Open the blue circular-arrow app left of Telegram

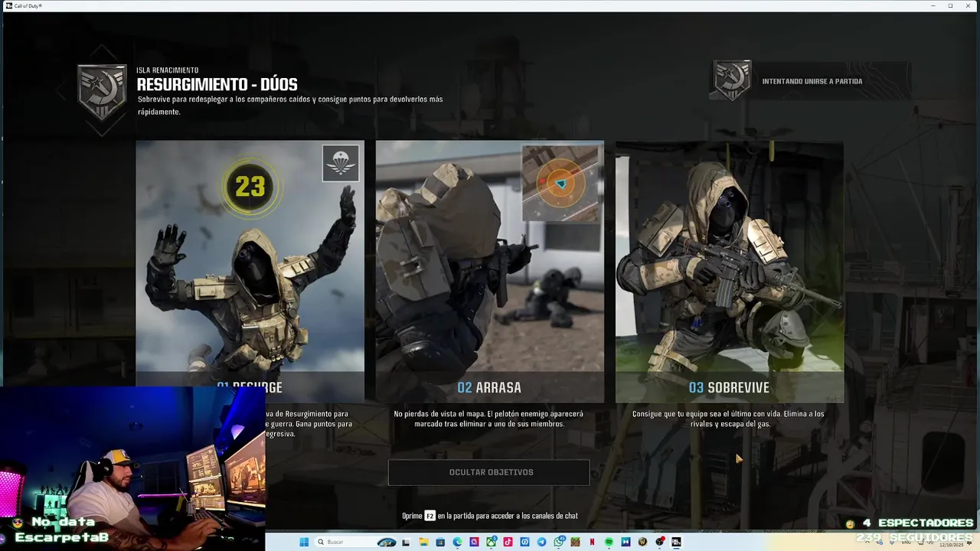(524, 542)
